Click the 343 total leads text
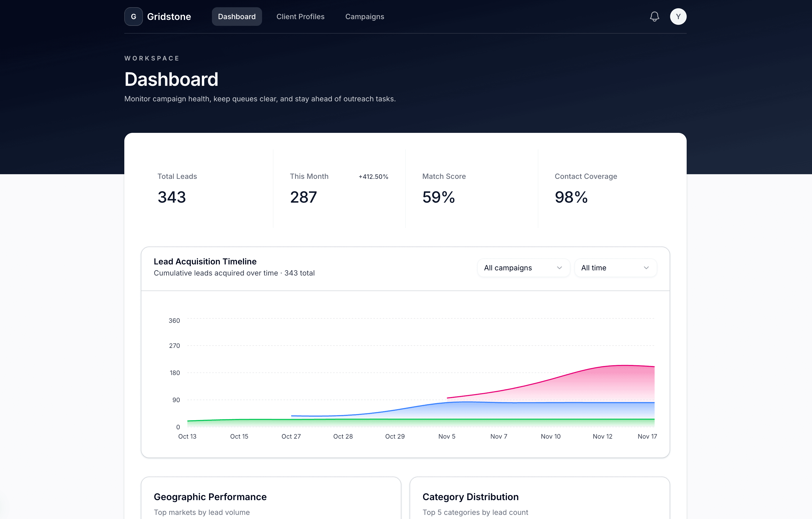This screenshot has width=812, height=519. (x=300, y=273)
